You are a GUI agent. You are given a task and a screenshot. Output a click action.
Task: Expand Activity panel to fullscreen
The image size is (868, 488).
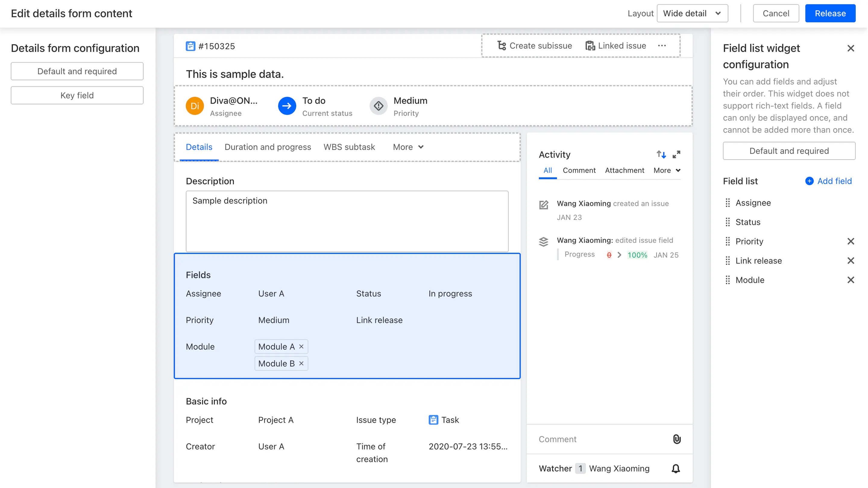[x=676, y=154]
